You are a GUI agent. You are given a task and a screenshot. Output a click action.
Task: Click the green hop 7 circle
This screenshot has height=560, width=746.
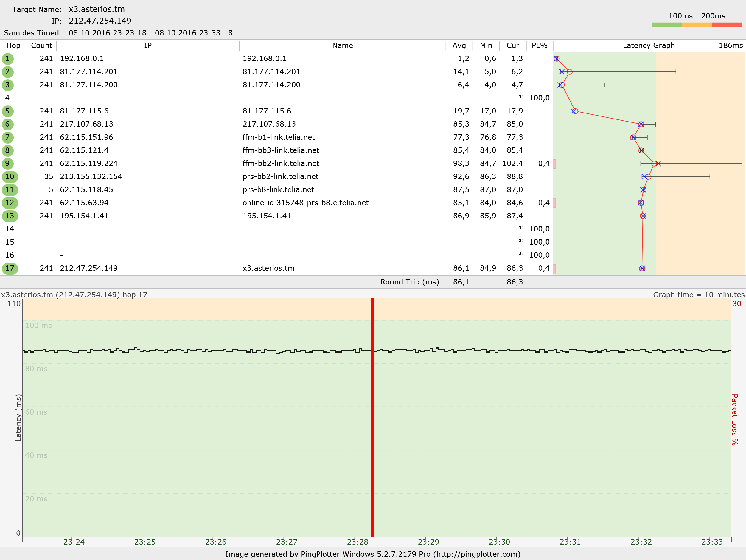point(7,138)
